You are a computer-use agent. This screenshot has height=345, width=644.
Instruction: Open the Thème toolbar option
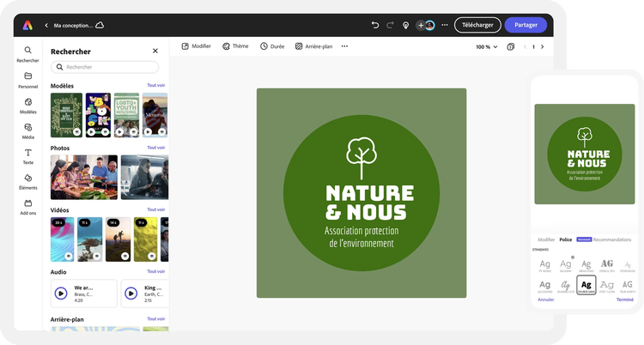pos(235,46)
